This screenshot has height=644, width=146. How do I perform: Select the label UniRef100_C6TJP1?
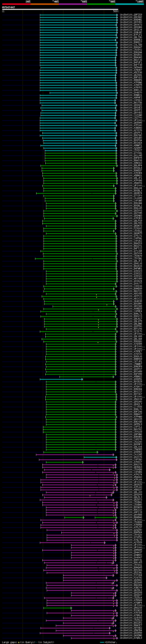(x=131, y=361)
